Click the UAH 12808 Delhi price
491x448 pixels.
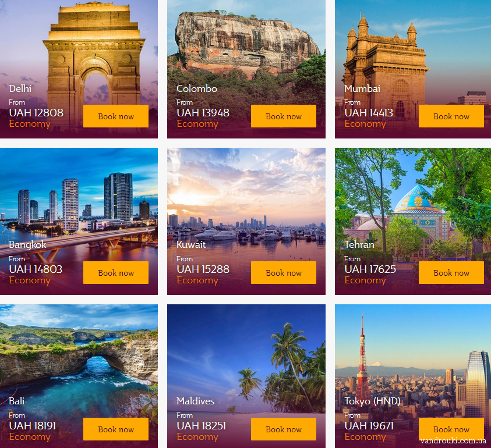[x=36, y=113]
